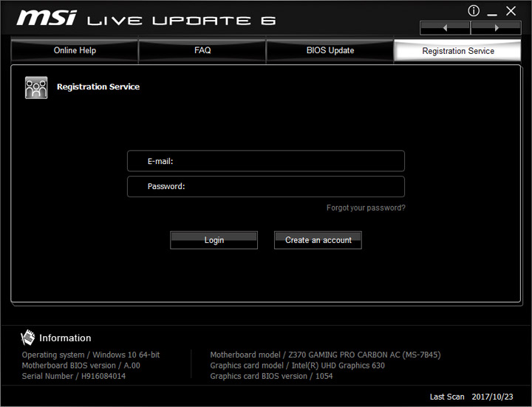Click the Information heading text

click(x=65, y=338)
